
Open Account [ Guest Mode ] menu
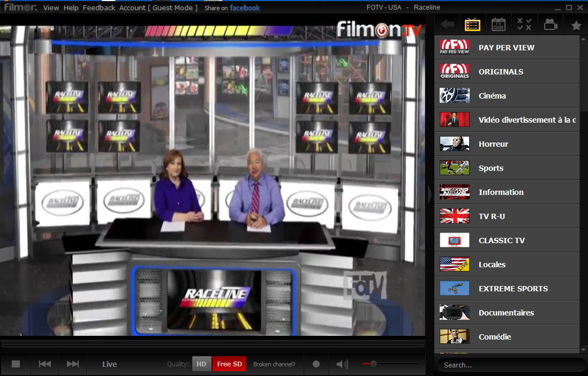click(x=159, y=7)
